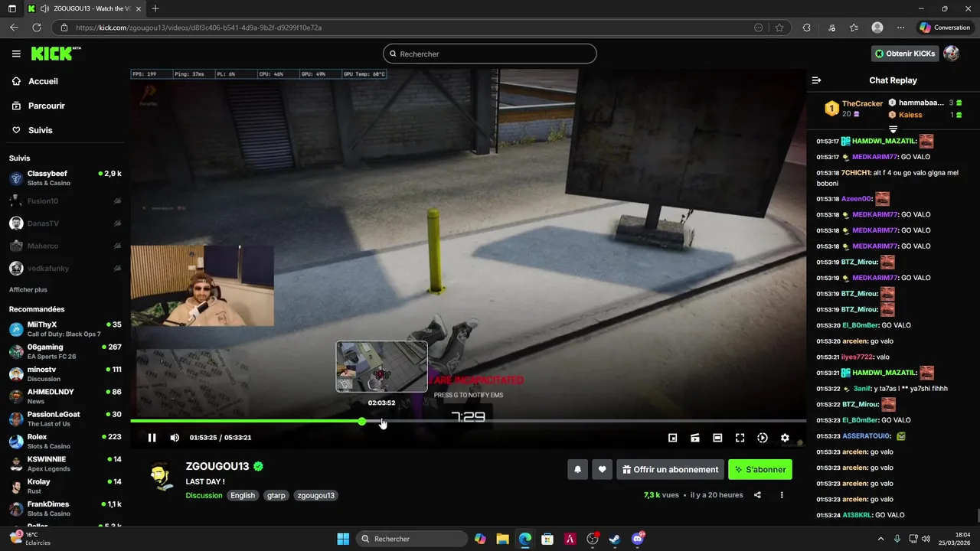The image size is (980, 551).
Task: Open browser tab actions menu
Action: tap(11, 8)
